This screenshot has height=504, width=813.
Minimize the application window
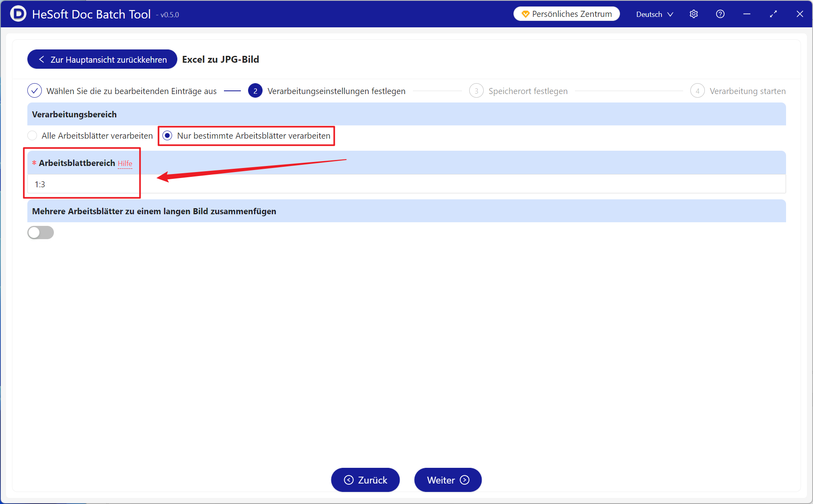[x=747, y=14]
